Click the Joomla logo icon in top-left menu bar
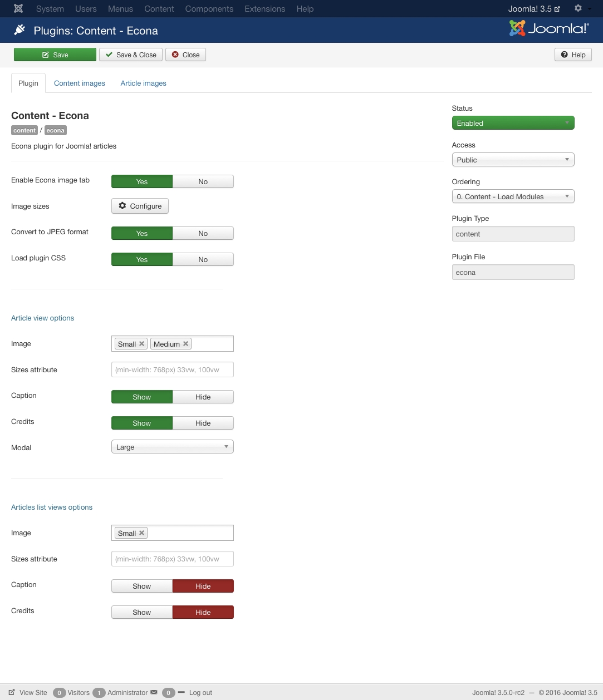 pos(18,9)
